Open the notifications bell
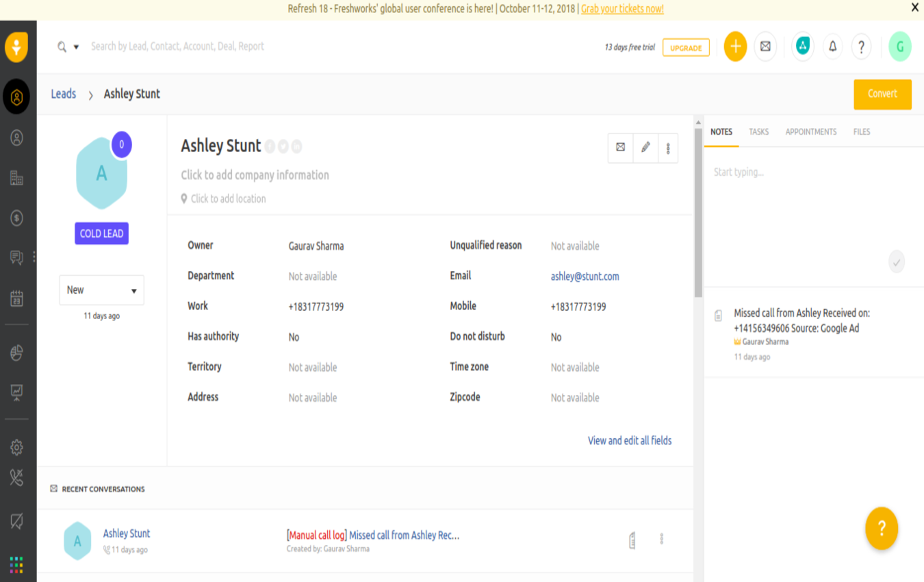The width and height of the screenshot is (924, 582). 832,47
